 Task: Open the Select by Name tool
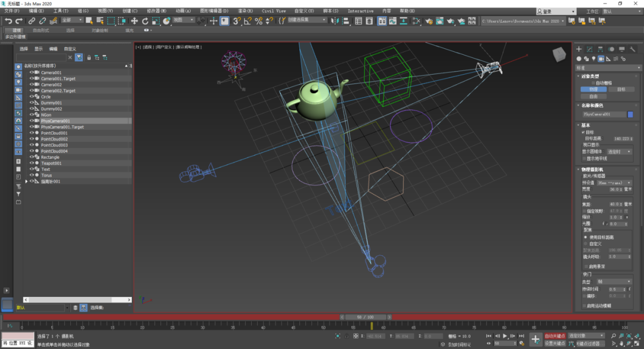[100, 20]
